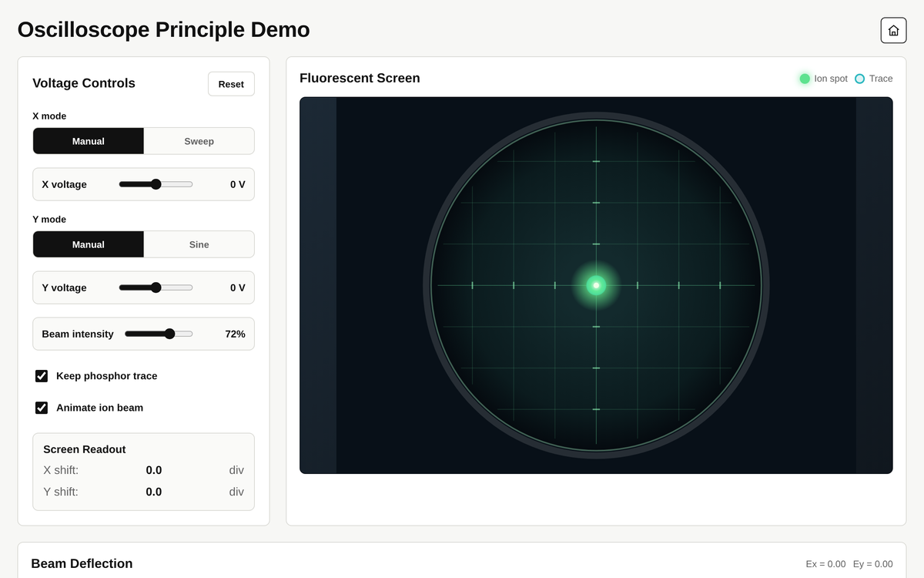Click the Y voltage 0 V value
The width and height of the screenshot is (924, 578).
(x=237, y=287)
